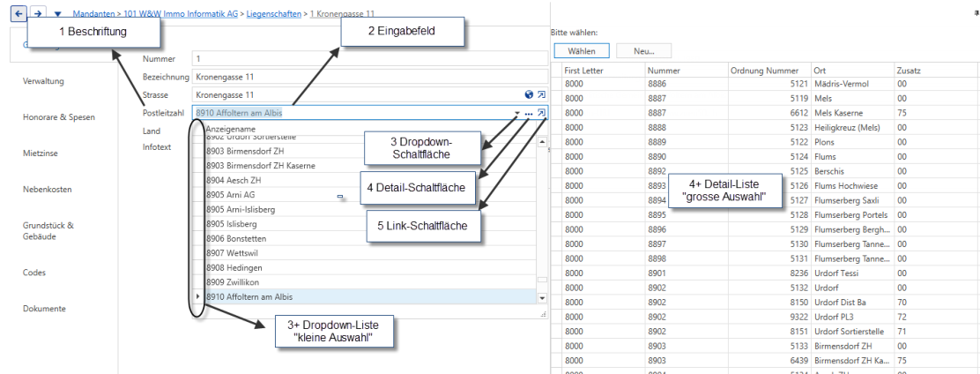Open the Grundstück & Gebäude sidebar section
The width and height of the screenshot is (980, 374).
point(48,231)
